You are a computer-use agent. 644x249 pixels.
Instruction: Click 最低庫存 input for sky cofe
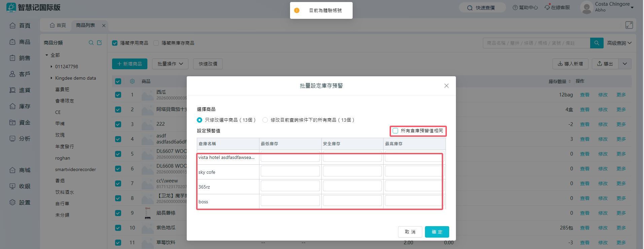click(x=290, y=171)
